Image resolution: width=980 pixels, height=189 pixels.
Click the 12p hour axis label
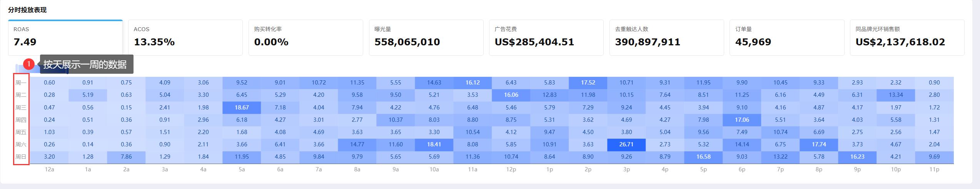click(511, 169)
